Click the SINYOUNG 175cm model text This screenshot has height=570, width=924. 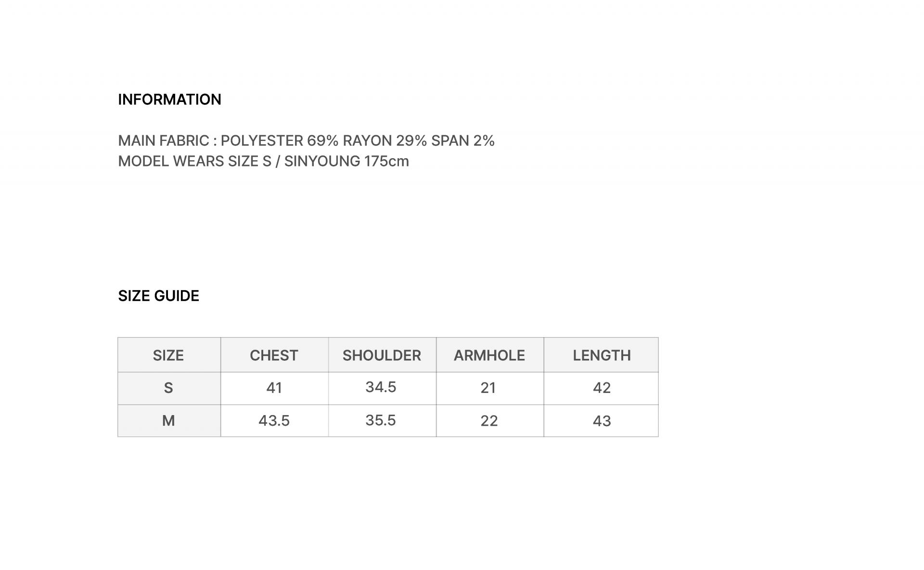346,161
